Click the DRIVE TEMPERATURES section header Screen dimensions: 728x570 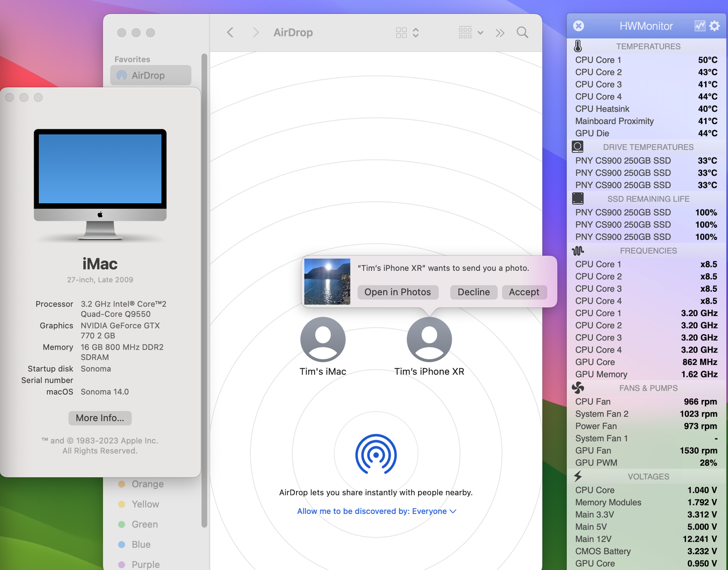(648, 147)
